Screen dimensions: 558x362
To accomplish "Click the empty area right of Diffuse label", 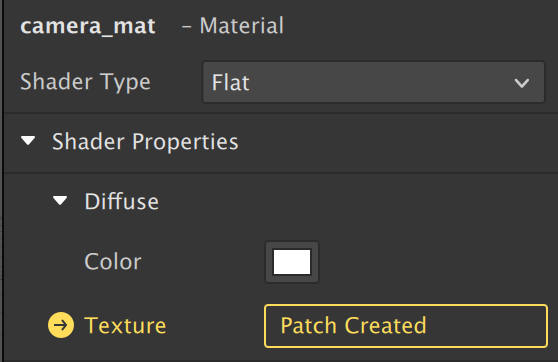I will 356,201.
